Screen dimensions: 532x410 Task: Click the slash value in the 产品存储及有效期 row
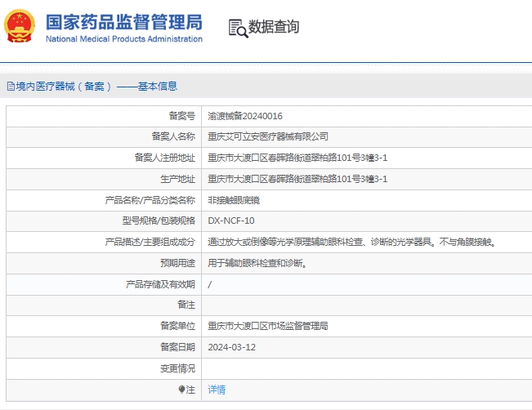210,284
